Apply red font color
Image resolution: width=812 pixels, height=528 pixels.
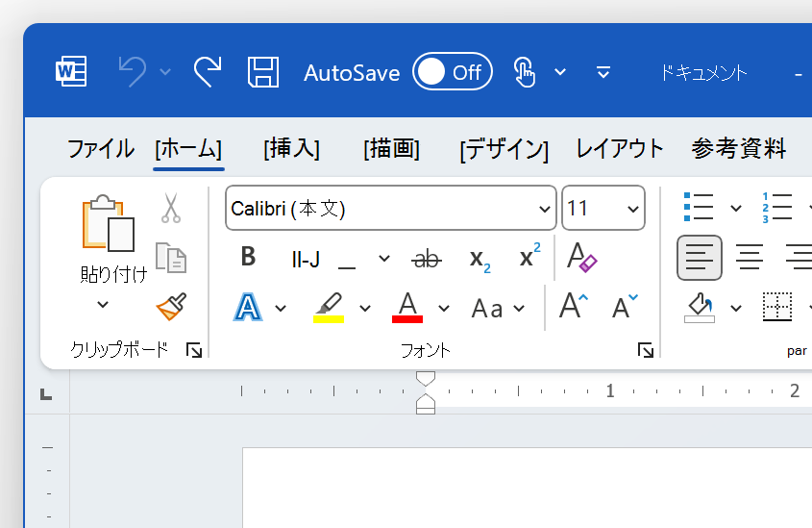[x=407, y=307]
